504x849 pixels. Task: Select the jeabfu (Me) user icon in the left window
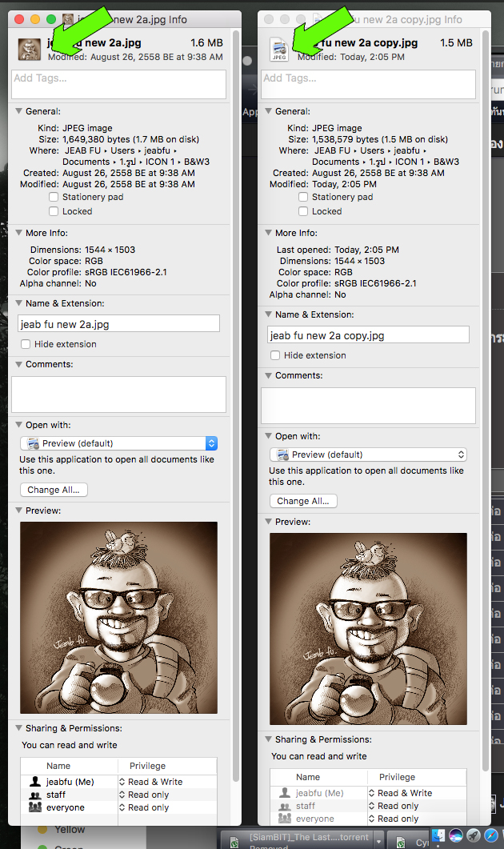35,781
